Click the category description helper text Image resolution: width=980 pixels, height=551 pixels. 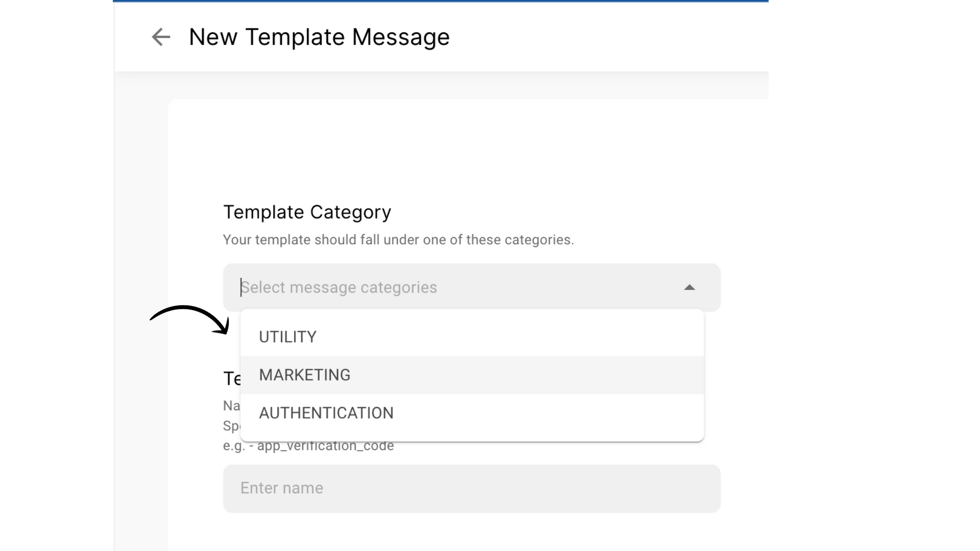(x=398, y=240)
